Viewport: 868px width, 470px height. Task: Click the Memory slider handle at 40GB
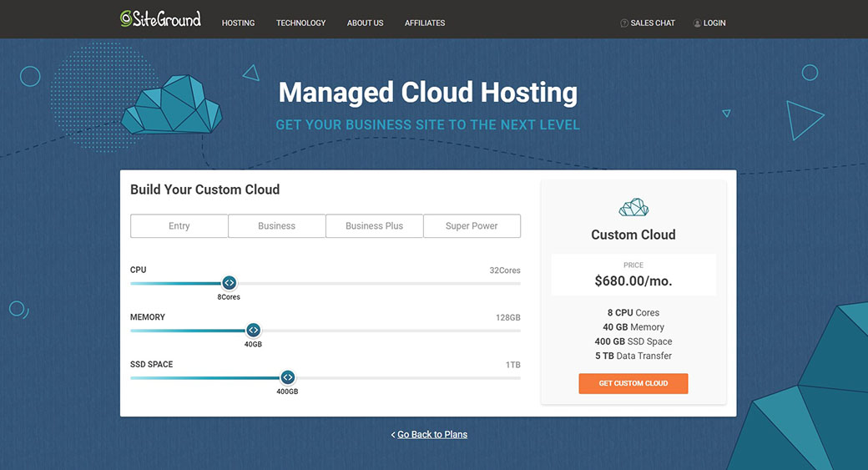(253, 331)
